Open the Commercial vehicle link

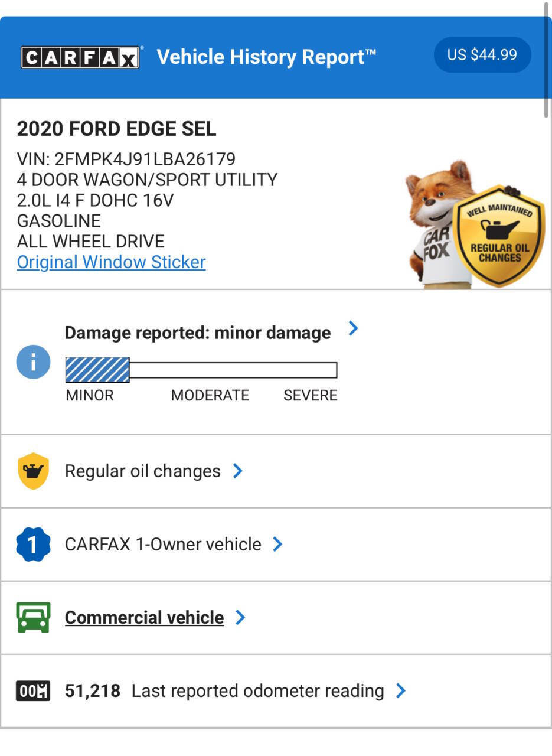tap(144, 617)
